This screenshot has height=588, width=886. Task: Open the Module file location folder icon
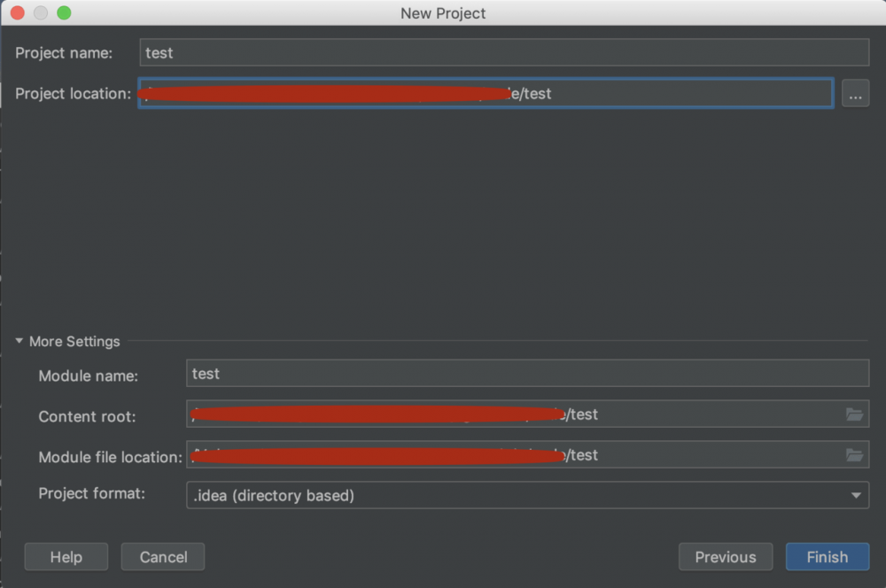coord(854,455)
